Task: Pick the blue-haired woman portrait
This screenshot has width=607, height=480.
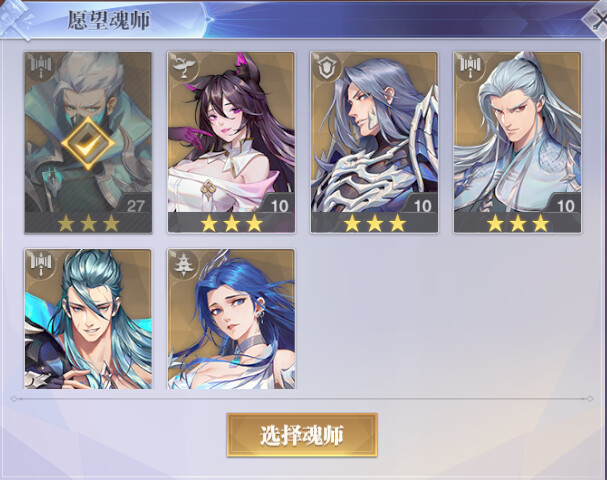Action: [x=231, y=319]
